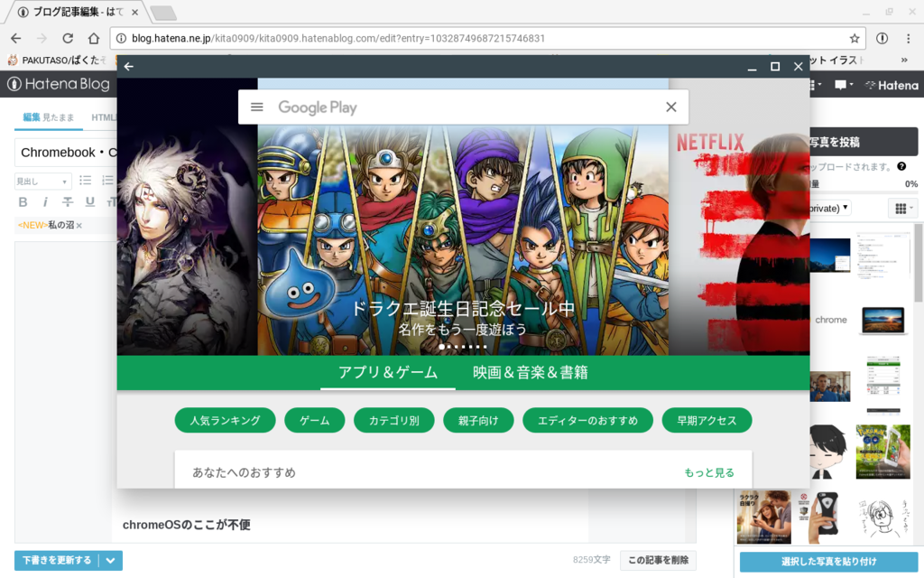Insert a bulleted list in the editor

[x=86, y=181]
